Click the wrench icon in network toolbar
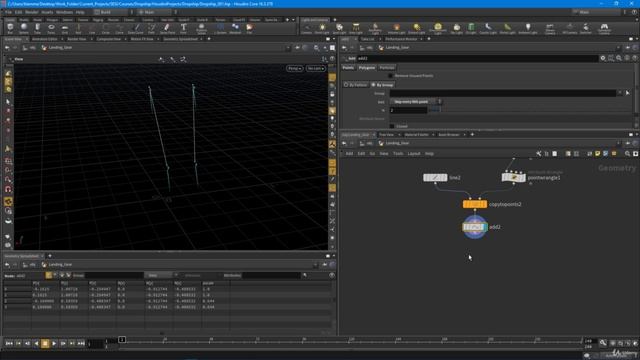 pos(539,153)
